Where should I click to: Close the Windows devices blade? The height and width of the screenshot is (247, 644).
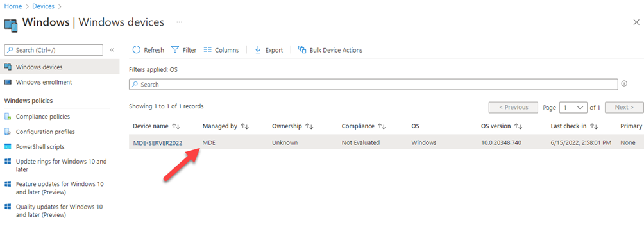pos(636,22)
